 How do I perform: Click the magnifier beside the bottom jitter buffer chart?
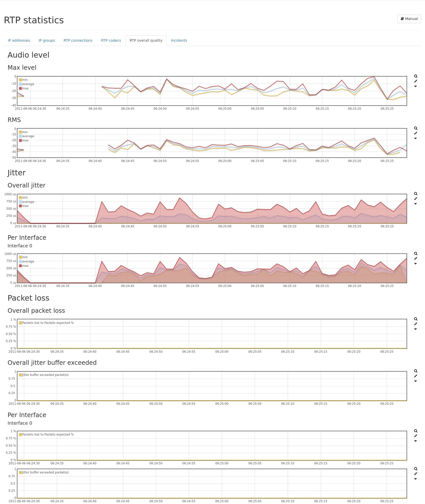[x=416, y=469]
